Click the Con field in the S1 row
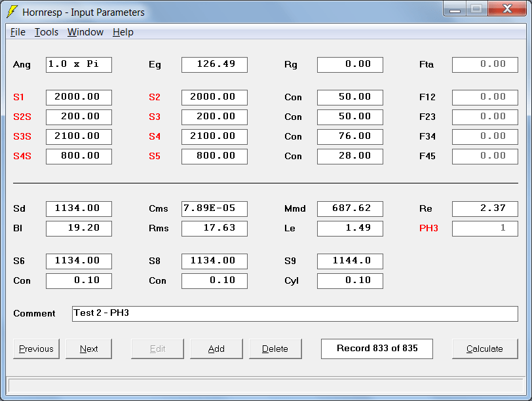The width and height of the screenshot is (532, 401). click(350, 98)
